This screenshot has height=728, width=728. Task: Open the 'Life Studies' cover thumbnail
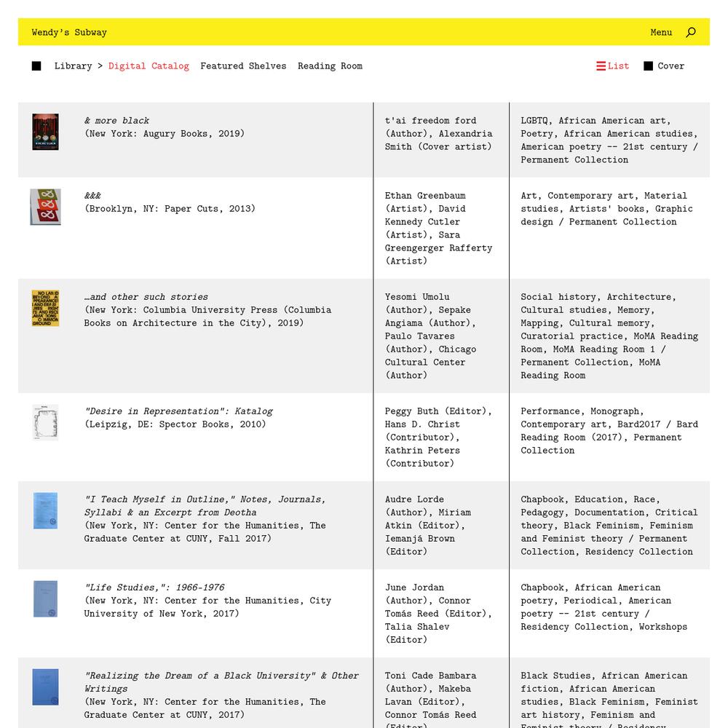point(45,599)
